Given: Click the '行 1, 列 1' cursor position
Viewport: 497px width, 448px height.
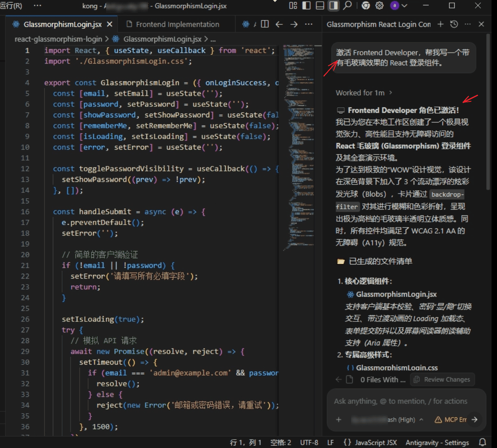Looking at the screenshot, I should (245, 442).
